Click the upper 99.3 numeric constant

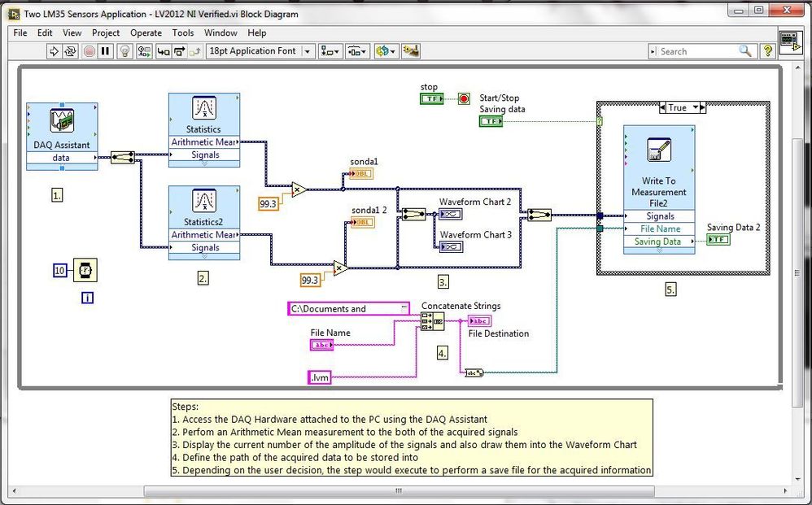268,204
